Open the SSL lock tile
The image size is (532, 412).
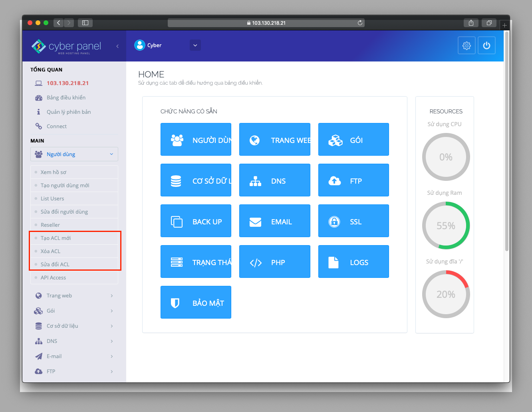[353, 221]
